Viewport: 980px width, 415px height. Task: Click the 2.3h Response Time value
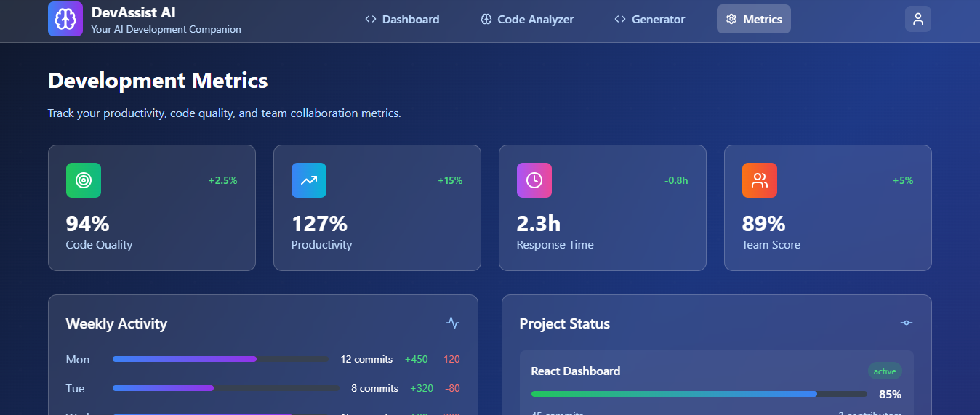pos(539,223)
